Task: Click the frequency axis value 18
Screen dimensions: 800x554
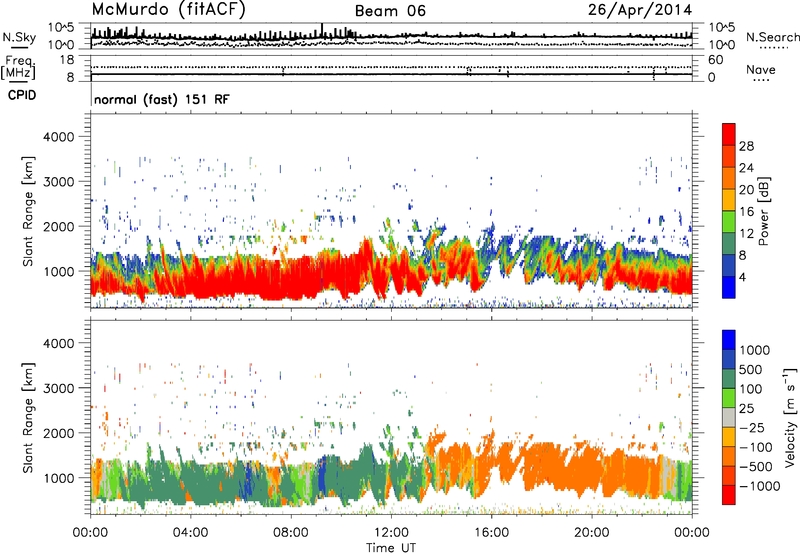Action: 66,60
